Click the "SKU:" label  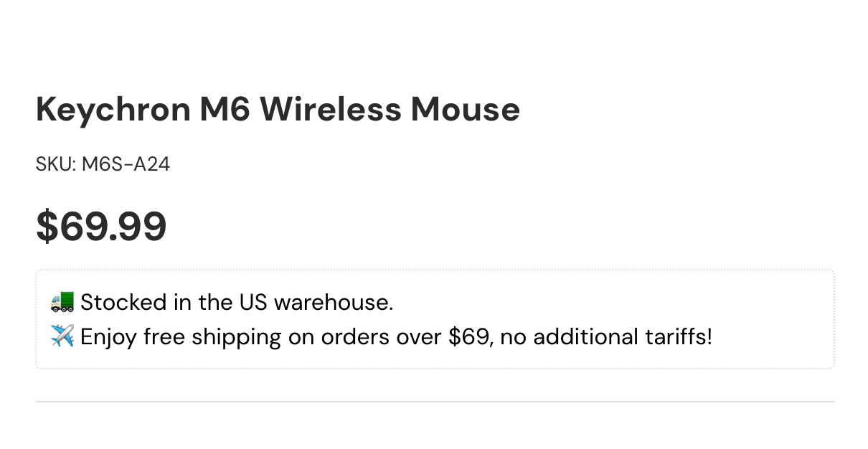pyautogui.click(x=56, y=164)
